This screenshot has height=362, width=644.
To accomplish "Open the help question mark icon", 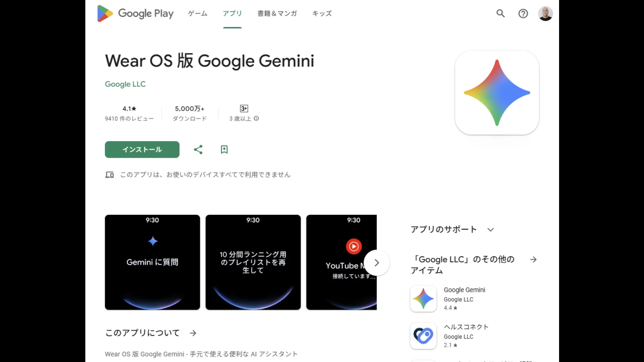I will [x=523, y=14].
